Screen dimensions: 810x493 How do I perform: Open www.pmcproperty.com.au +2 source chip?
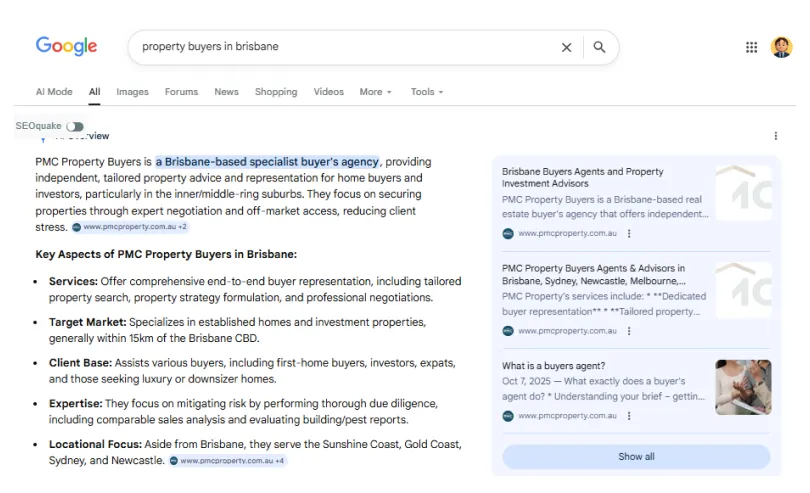(130, 227)
